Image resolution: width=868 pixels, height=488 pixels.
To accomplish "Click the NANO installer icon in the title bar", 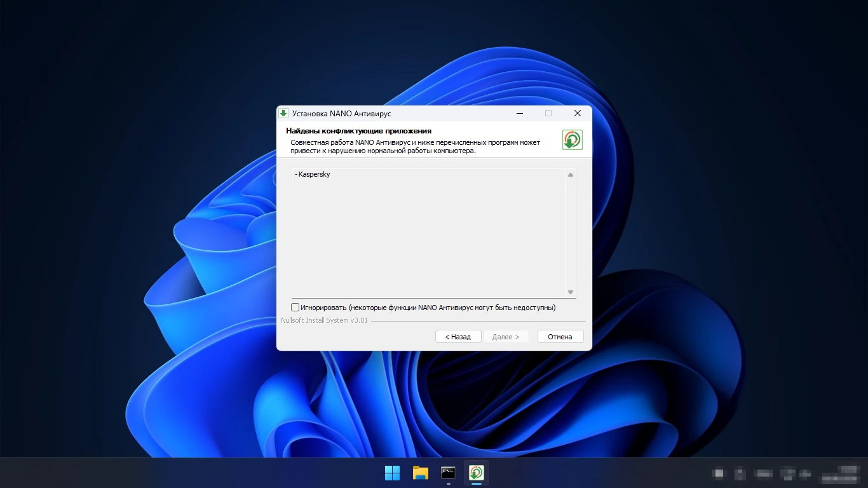I will click(283, 113).
